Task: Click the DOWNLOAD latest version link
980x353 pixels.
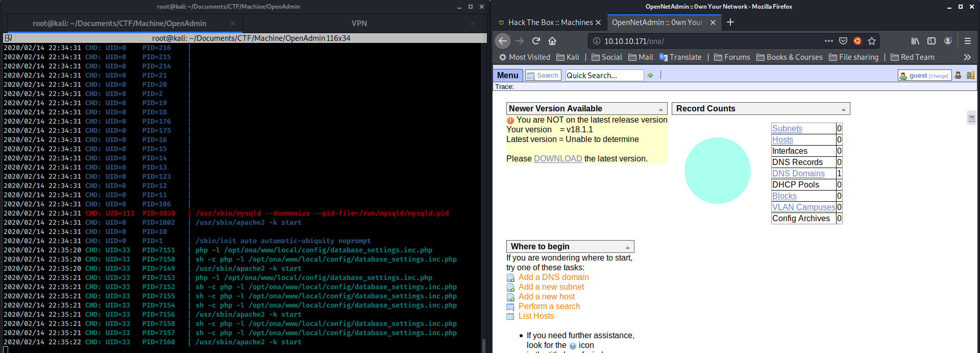Action: (x=557, y=159)
